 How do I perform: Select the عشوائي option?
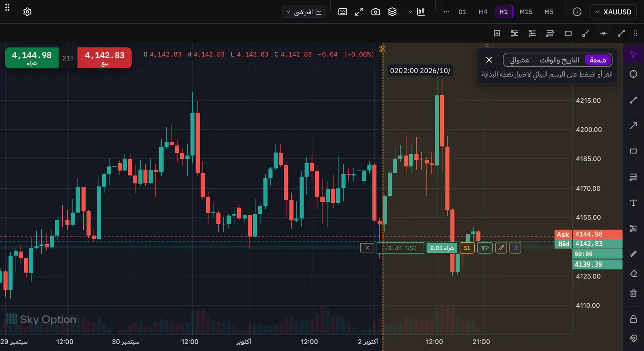519,60
